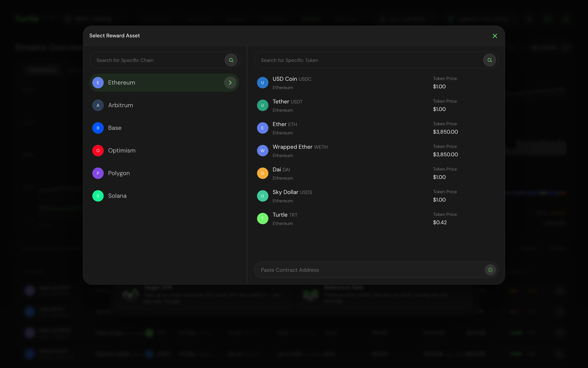This screenshot has width=588, height=368.
Task: Click the $1.00 price on Dai row
Action: click(x=439, y=177)
